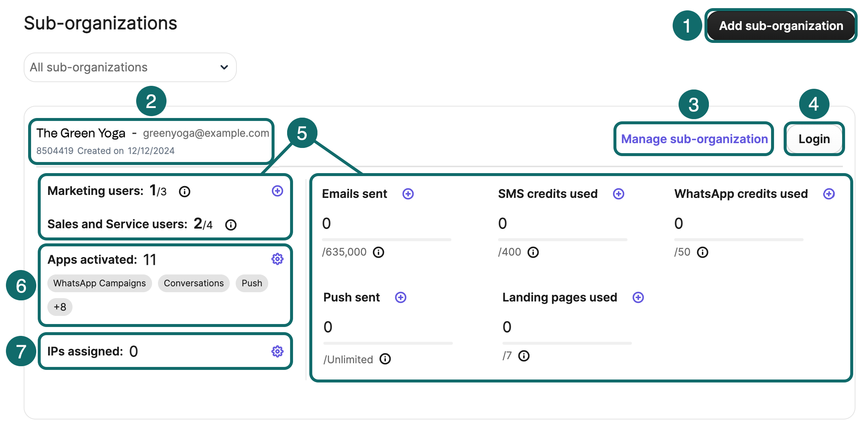Click the plus icon next to Marketing users
The height and width of the screenshot is (435, 868).
[277, 191]
